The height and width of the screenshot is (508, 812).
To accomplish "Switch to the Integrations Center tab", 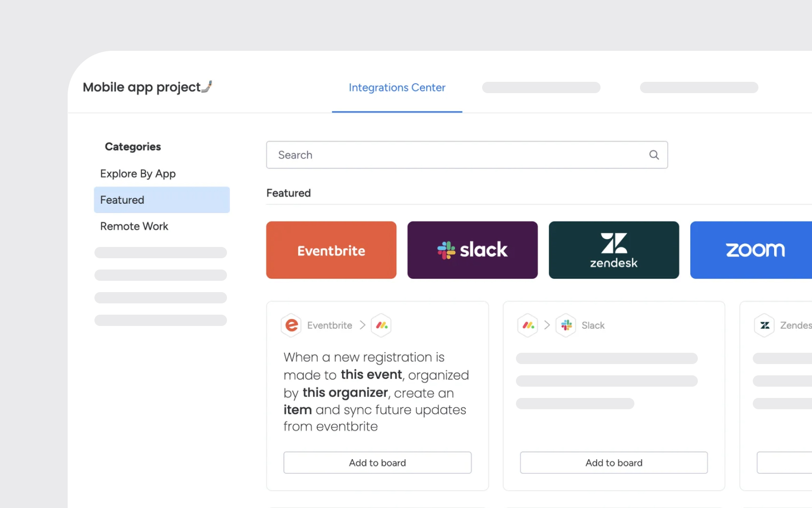I will click(397, 87).
